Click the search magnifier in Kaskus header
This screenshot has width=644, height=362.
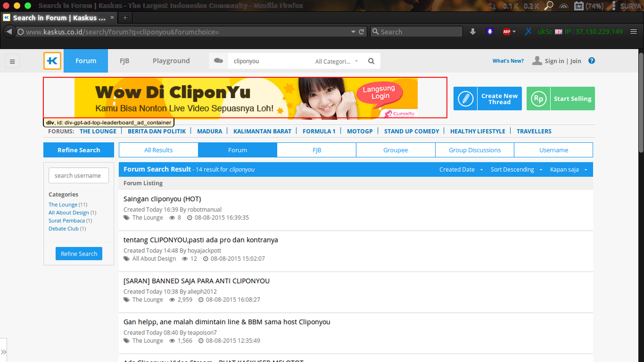pyautogui.click(x=371, y=61)
